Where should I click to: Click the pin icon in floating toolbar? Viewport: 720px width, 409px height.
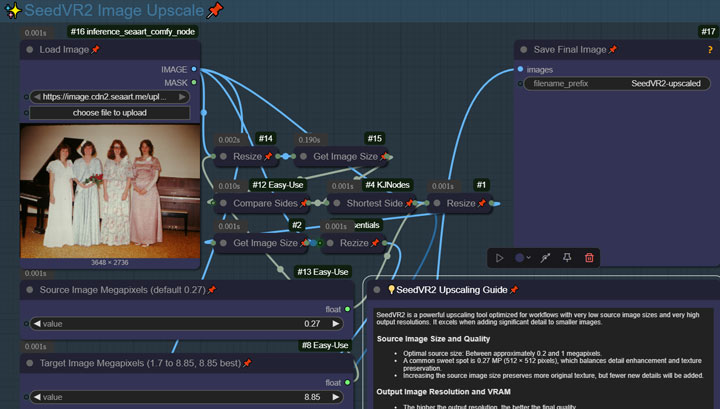(567, 258)
